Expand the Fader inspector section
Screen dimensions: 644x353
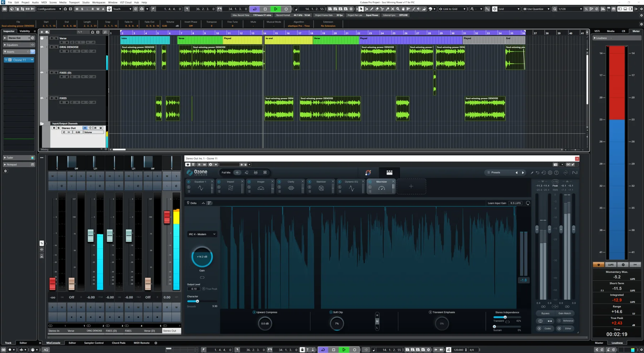[x=19, y=157]
